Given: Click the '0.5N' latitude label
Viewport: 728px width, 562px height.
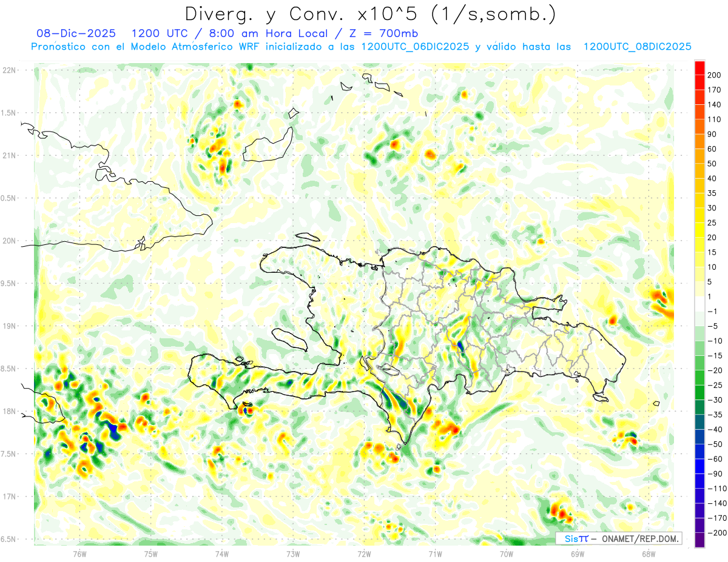Looking at the screenshot, I should click(x=8, y=198).
